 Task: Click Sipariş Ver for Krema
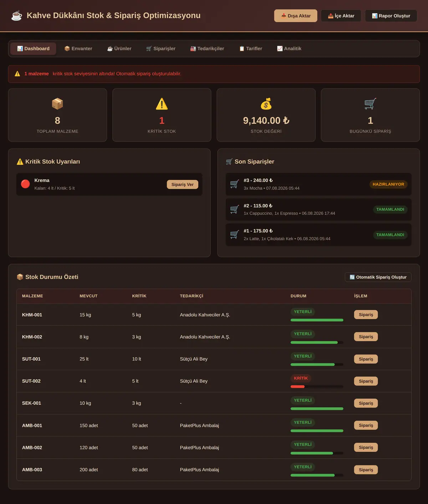182,184
